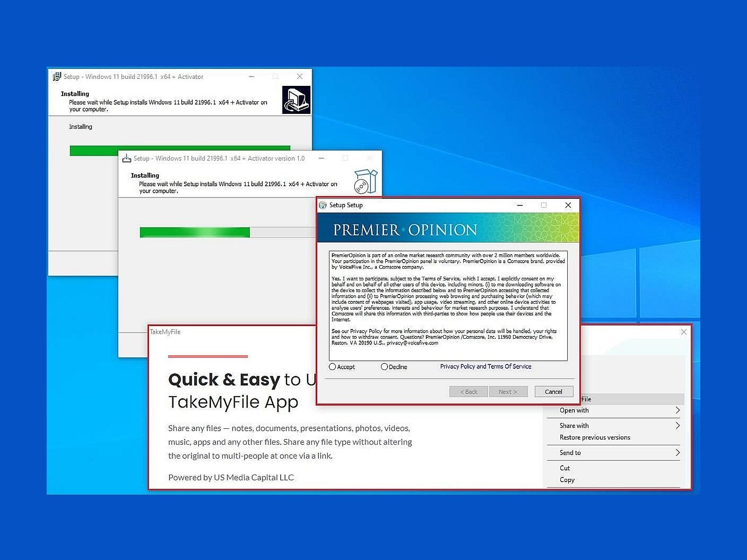Click the Installing status label above back progress bar

pos(81,126)
